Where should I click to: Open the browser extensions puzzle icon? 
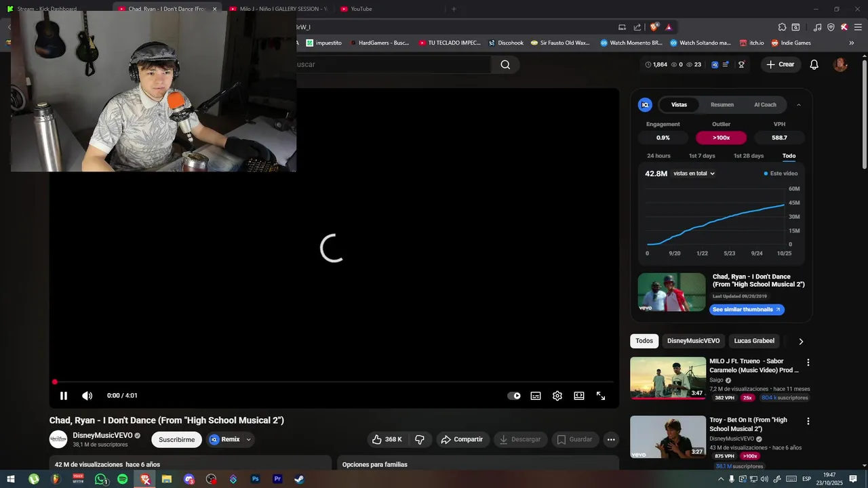782,27
